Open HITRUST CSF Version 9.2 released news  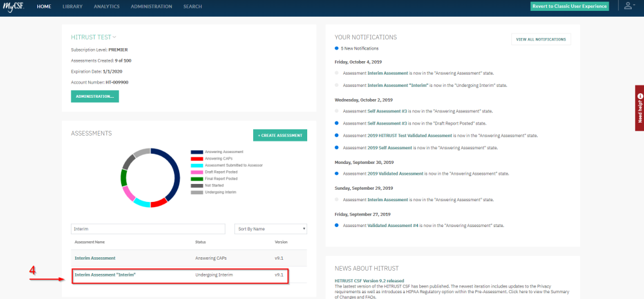point(369,280)
